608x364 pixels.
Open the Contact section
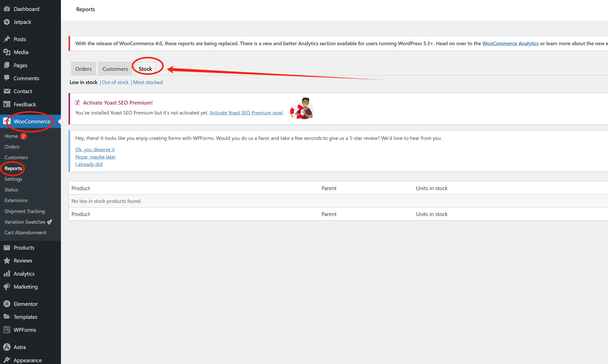tap(23, 91)
